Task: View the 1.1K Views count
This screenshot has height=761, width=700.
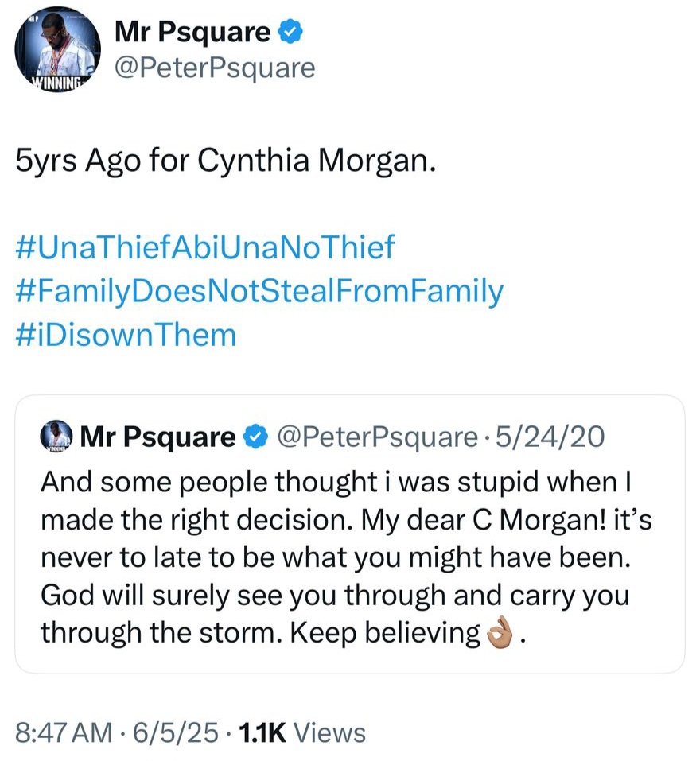Action: pyautogui.click(x=297, y=732)
